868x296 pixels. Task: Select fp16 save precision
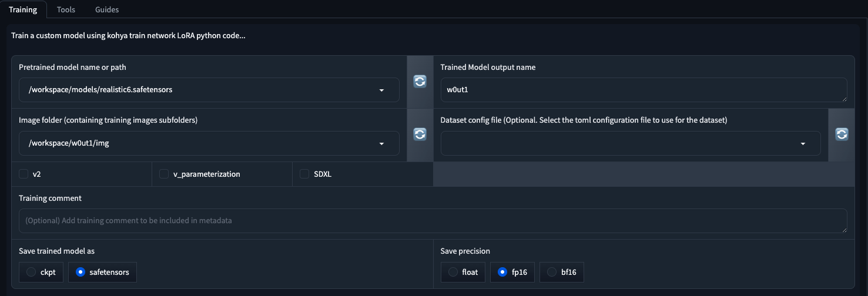coord(502,273)
